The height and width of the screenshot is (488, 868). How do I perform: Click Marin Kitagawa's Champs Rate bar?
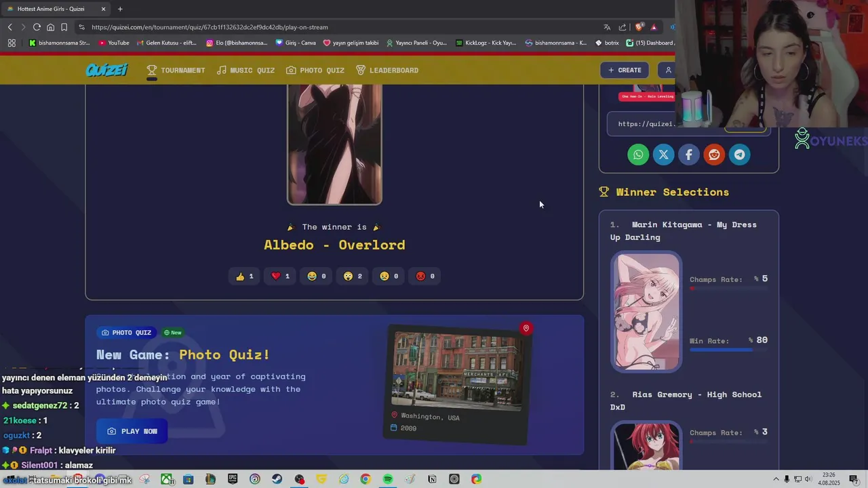pyautogui.click(x=728, y=288)
